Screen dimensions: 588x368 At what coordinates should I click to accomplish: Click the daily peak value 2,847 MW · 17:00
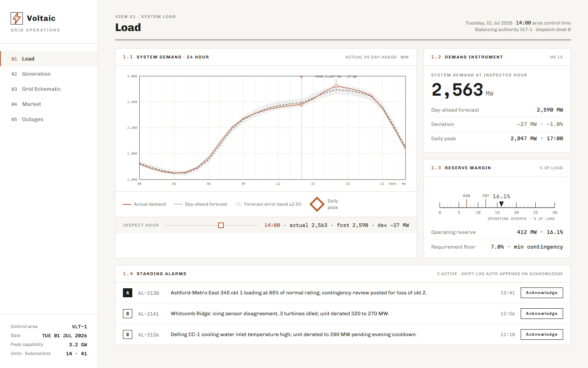(x=537, y=139)
